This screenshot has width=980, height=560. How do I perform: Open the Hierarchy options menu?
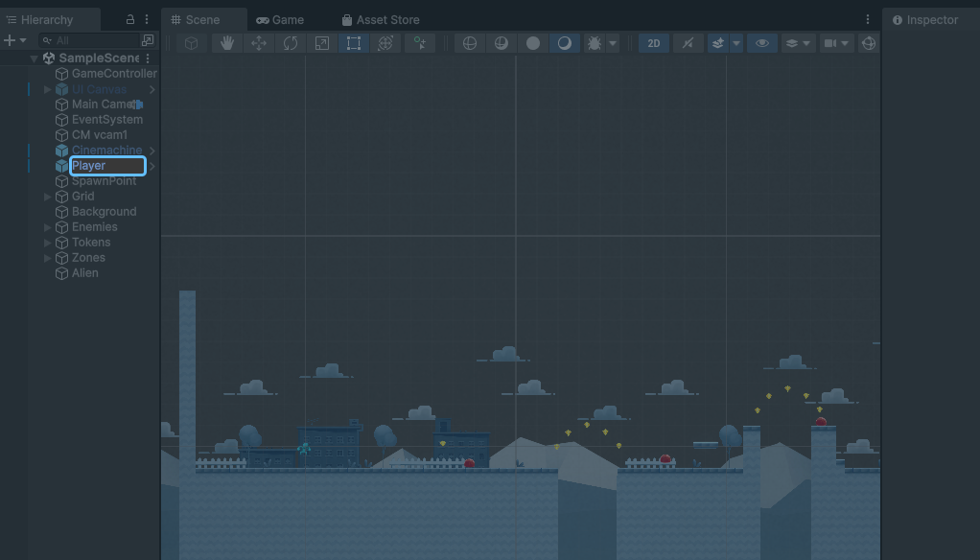[x=147, y=19]
